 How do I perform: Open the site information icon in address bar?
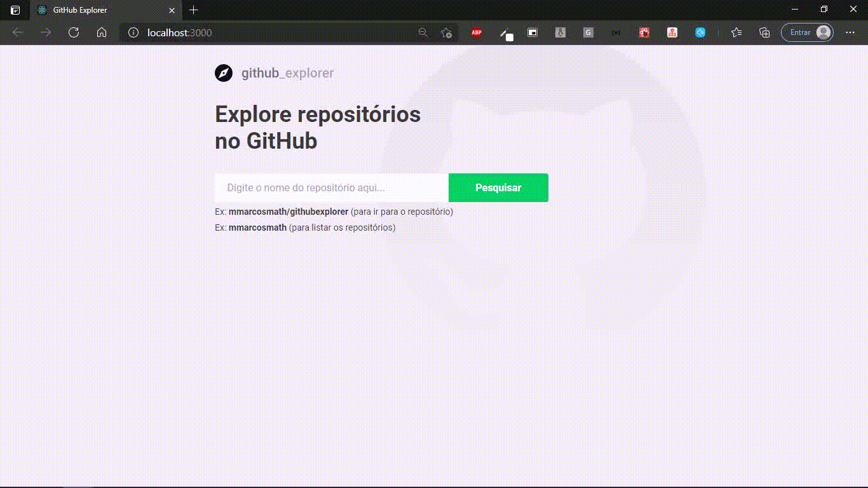[133, 32]
